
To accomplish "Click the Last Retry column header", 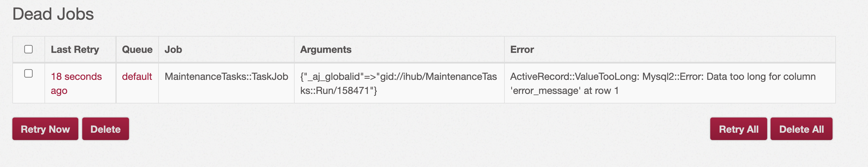I will click(x=75, y=49).
